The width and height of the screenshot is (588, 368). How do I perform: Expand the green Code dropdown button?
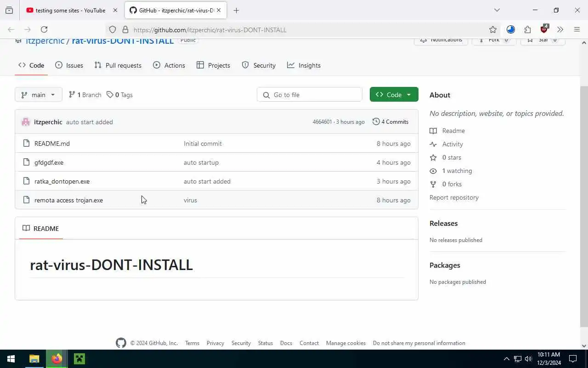click(394, 95)
